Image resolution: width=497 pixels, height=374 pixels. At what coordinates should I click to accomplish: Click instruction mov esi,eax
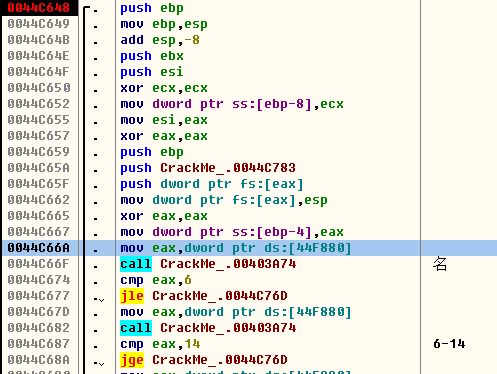[x=164, y=120]
